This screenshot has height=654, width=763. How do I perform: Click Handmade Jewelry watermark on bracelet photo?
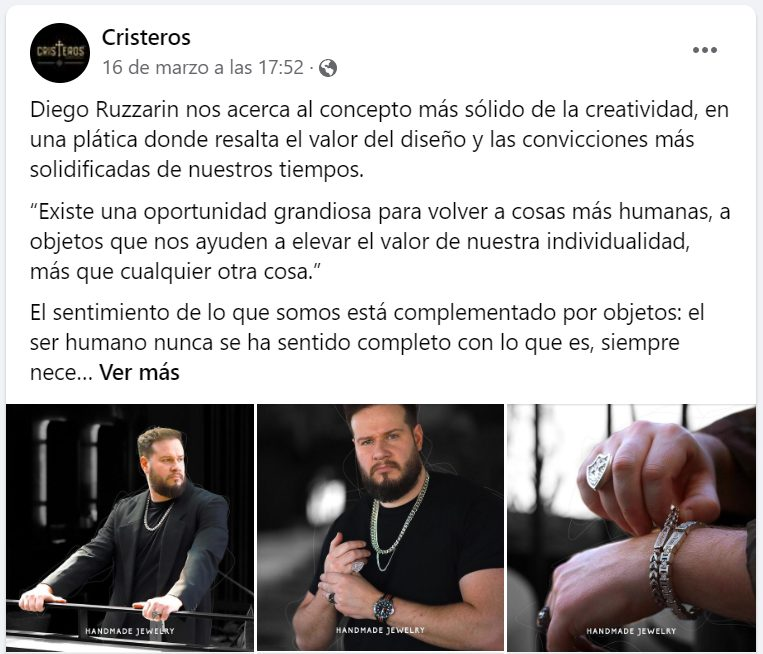631,631
